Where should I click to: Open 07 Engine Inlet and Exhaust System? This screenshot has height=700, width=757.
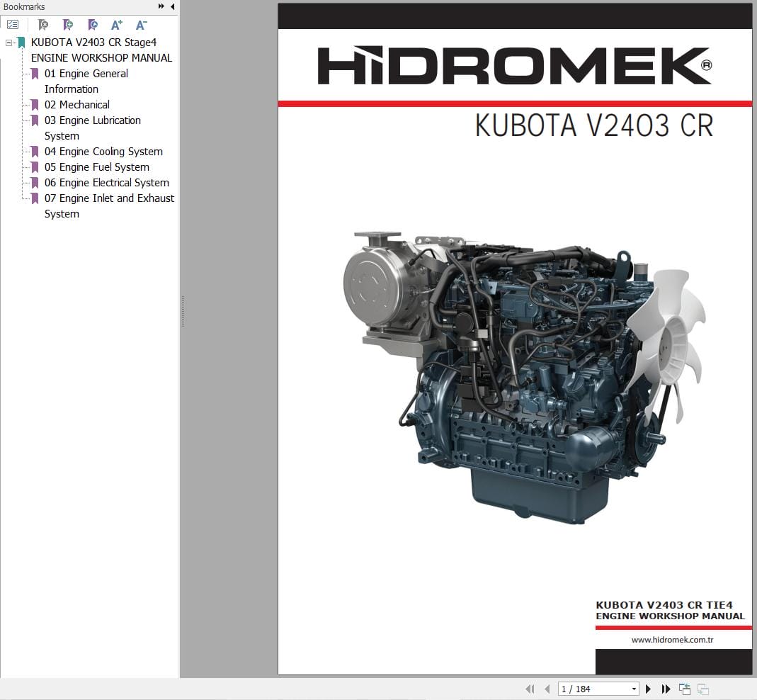click(110, 205)
